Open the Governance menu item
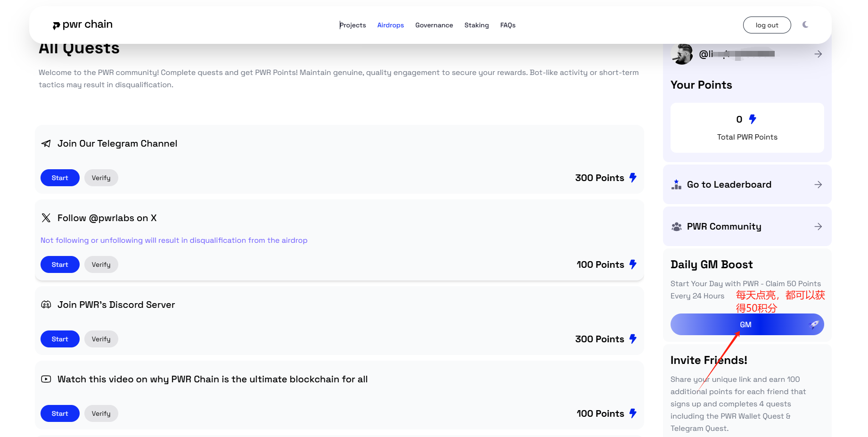 (x=434, y=25)
